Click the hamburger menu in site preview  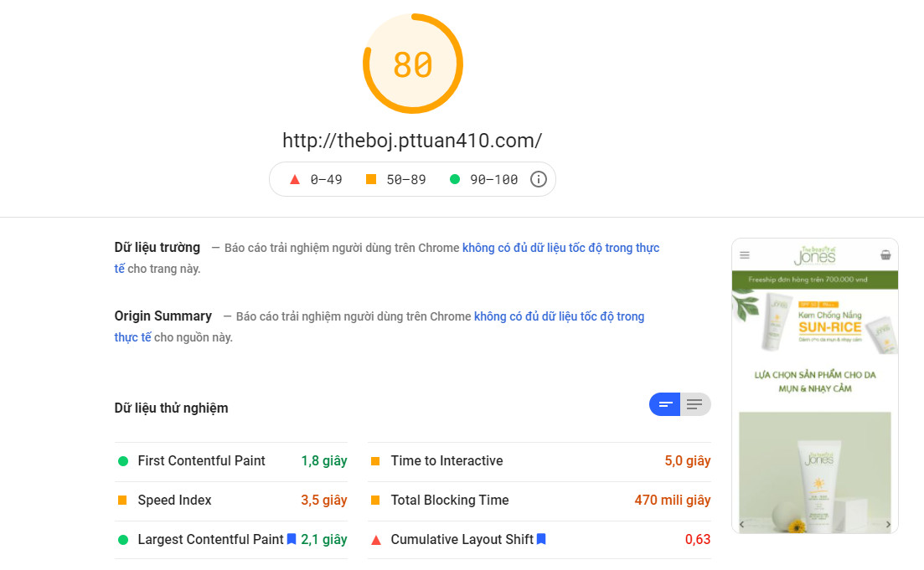(x=745, y=255)
